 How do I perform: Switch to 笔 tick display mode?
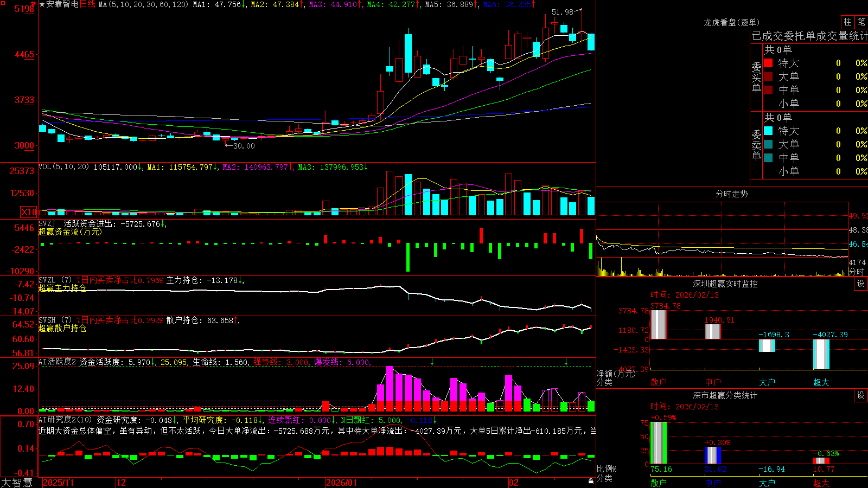[861, 22]
